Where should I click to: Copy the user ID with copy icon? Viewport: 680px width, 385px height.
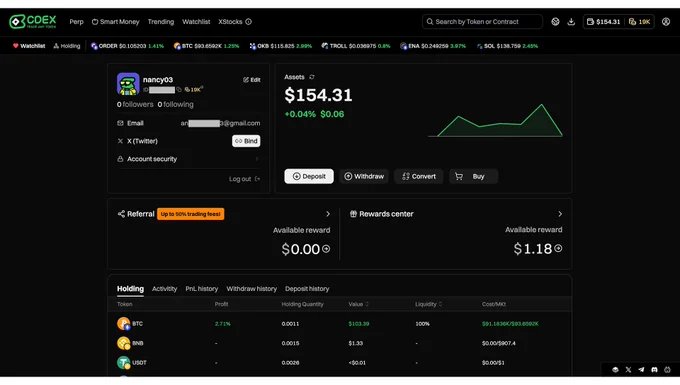point(179,90)
